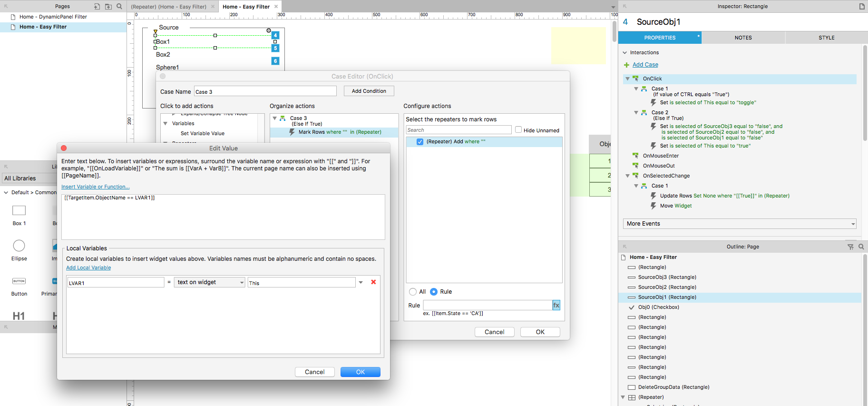The image size is (868, 406).
Task: Select the All radio button
Action: coord(413,292)
